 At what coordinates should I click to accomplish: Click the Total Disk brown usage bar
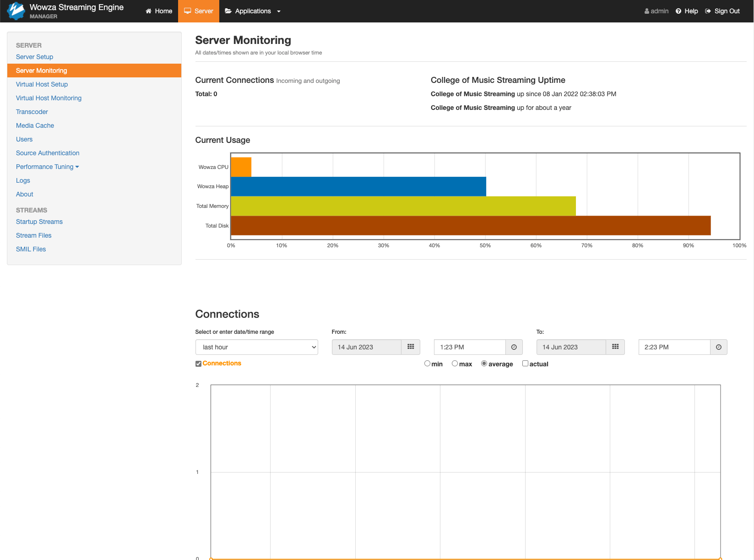click(471, 225)
